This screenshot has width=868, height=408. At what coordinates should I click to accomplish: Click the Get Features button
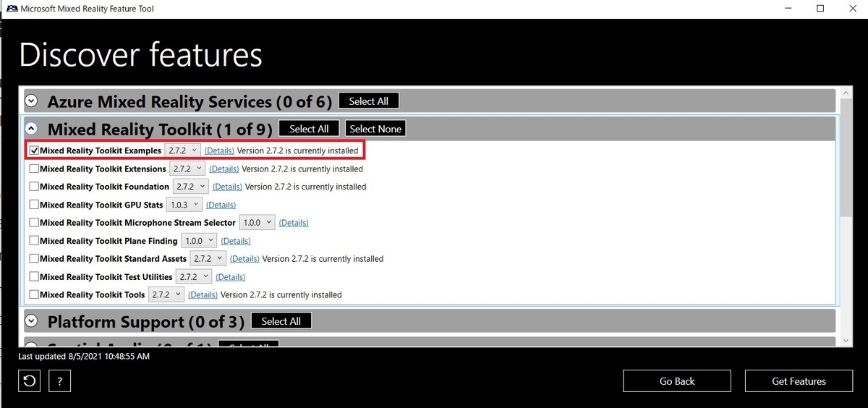[799, 381]
